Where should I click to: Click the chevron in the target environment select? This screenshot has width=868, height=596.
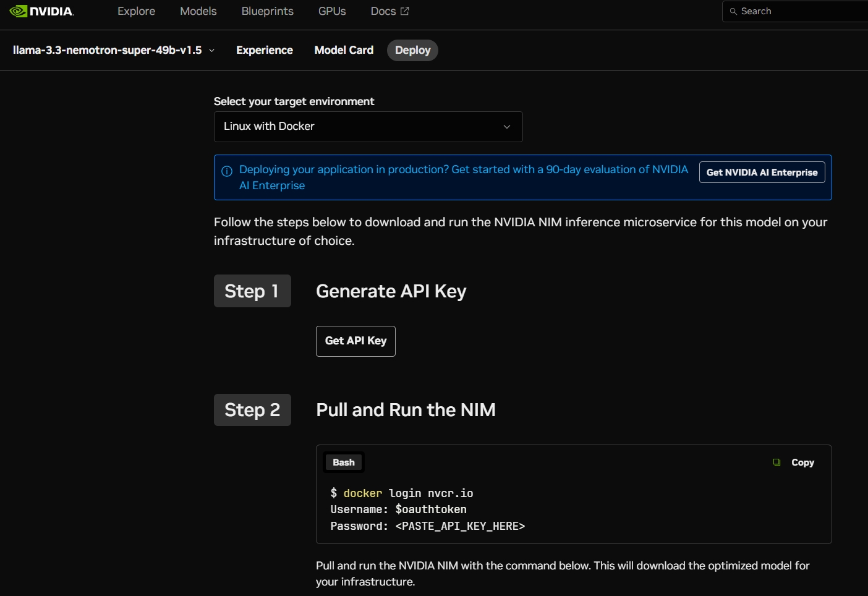(x=507, y=127)
